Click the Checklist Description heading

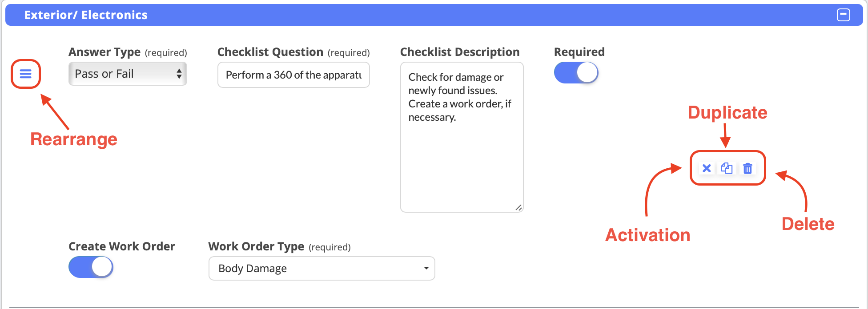[460, 52]
